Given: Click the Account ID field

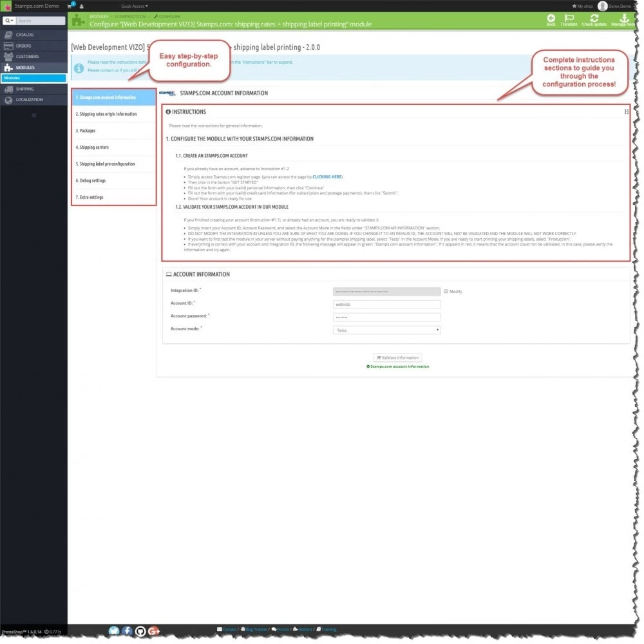Looking at the screenshot, I should [386, 305].
